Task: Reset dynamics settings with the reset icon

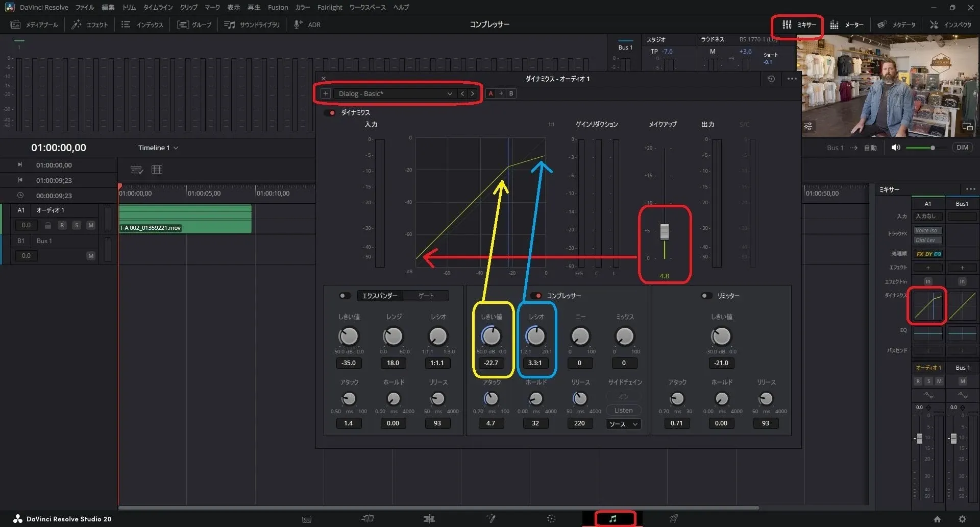Action: tap(771, 79)
